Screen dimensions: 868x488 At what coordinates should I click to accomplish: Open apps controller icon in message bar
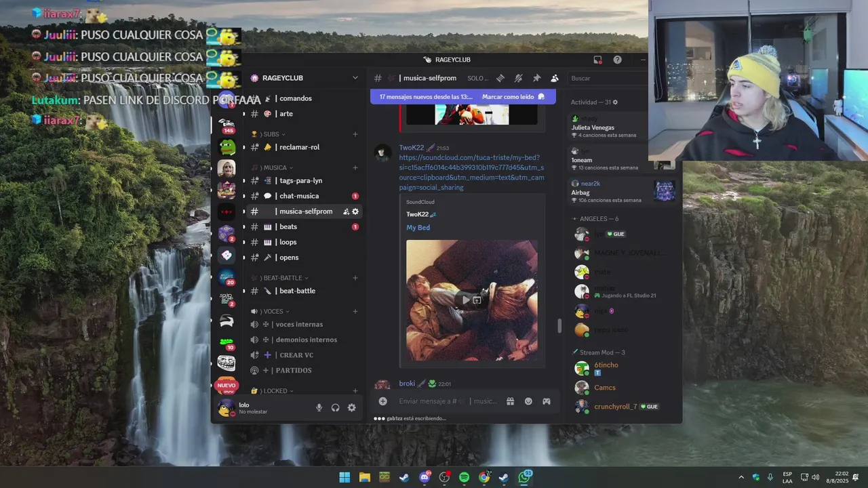coord(547,401)
